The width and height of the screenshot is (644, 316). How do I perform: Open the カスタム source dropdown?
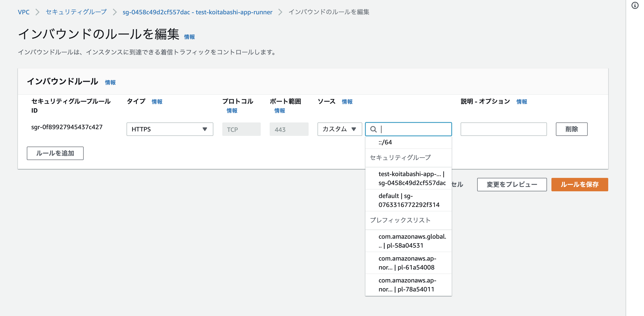pyautogui.click(x=339, y=129)
